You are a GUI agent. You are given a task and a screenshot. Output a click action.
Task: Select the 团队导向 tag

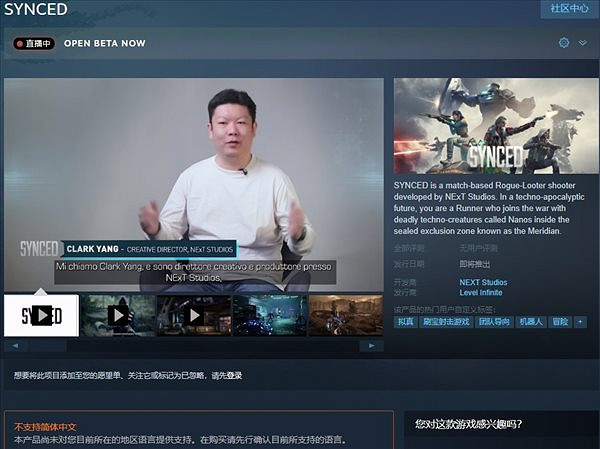(494, 322)
